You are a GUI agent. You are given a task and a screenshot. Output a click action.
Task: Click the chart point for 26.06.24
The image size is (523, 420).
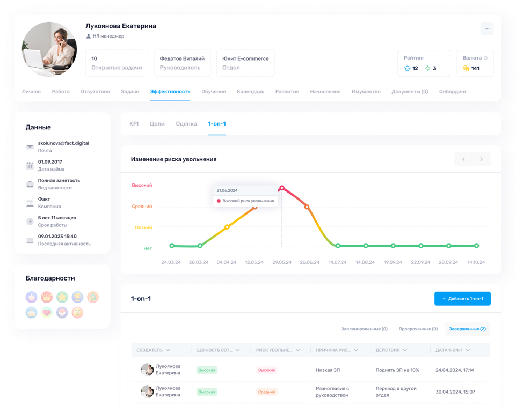(x=307, y=207)
